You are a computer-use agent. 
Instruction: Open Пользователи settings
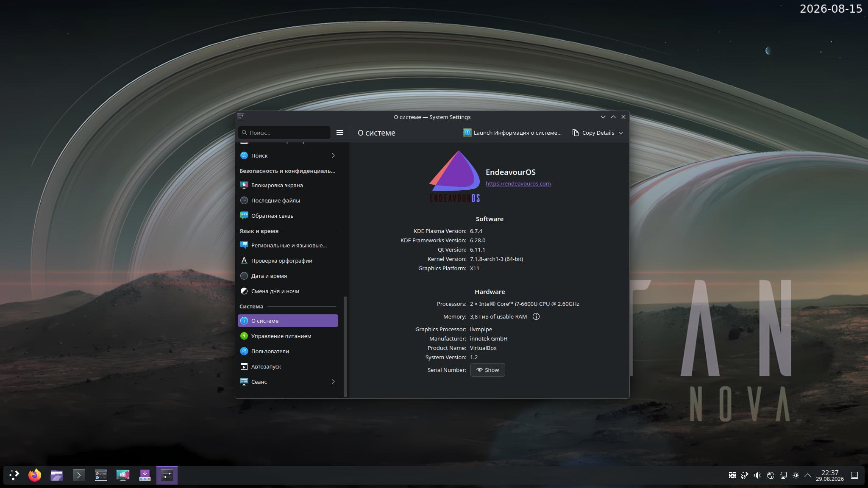pos(288,351)
